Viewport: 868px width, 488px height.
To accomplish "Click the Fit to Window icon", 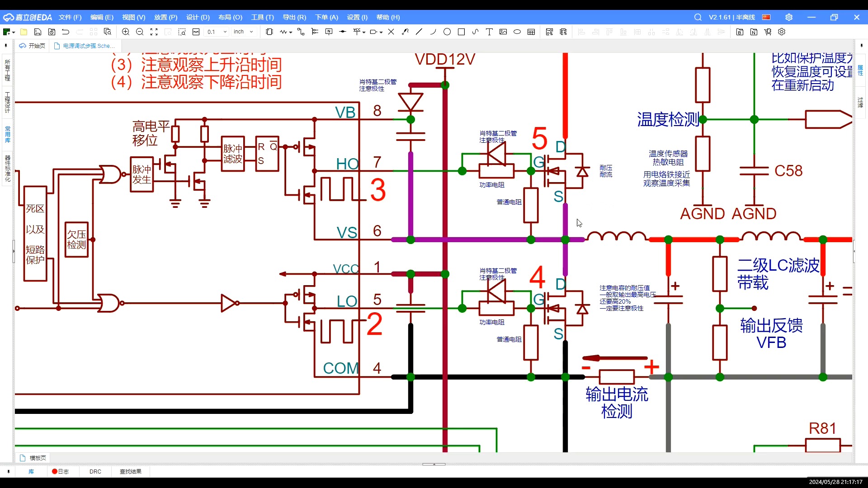I will tap(154, 32).
